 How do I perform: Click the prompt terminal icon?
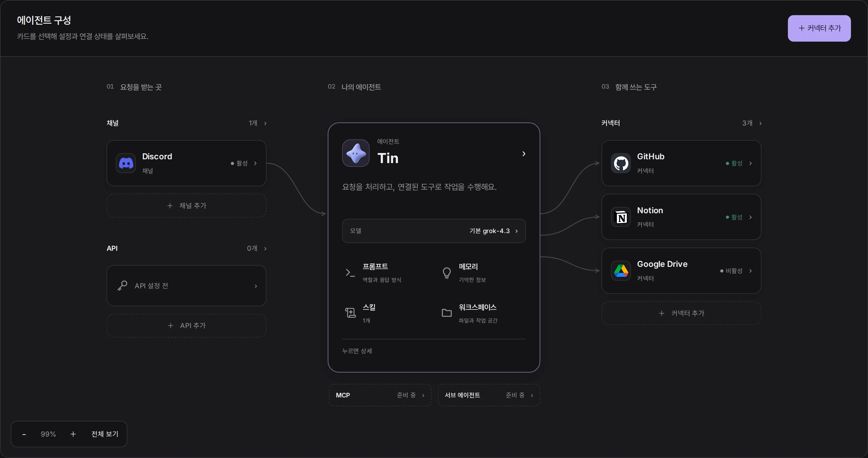coord(350,273)
